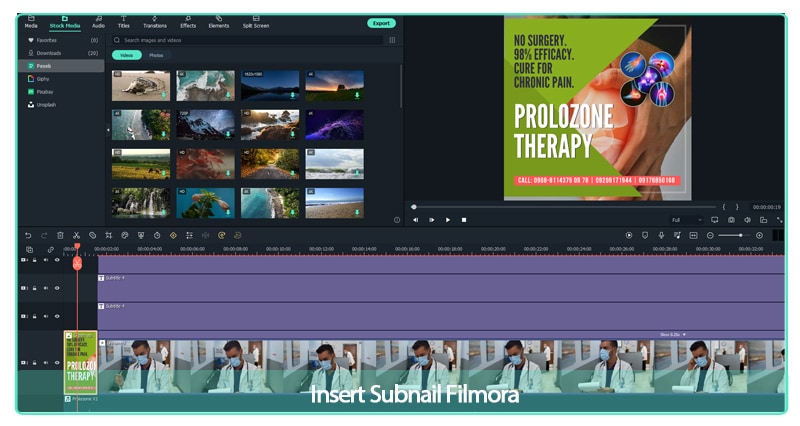Select the Videos filter button

127,55
